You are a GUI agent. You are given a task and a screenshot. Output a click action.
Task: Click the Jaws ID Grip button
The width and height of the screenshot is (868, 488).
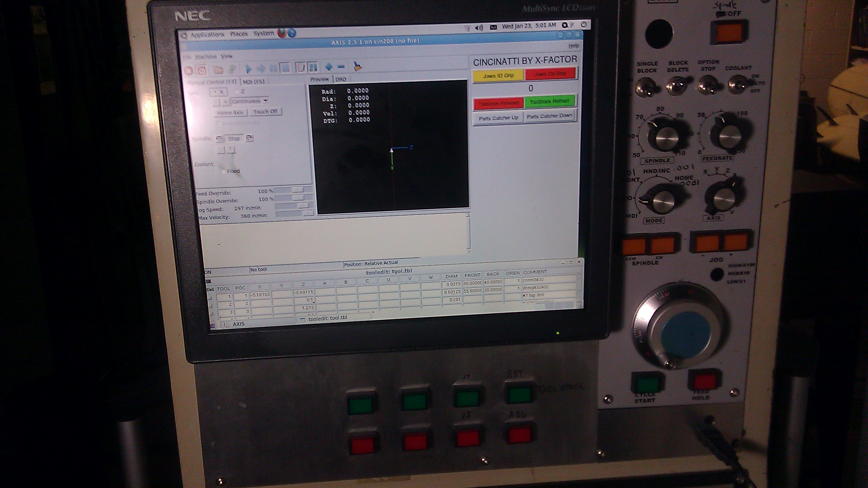[x=498, y=75]
